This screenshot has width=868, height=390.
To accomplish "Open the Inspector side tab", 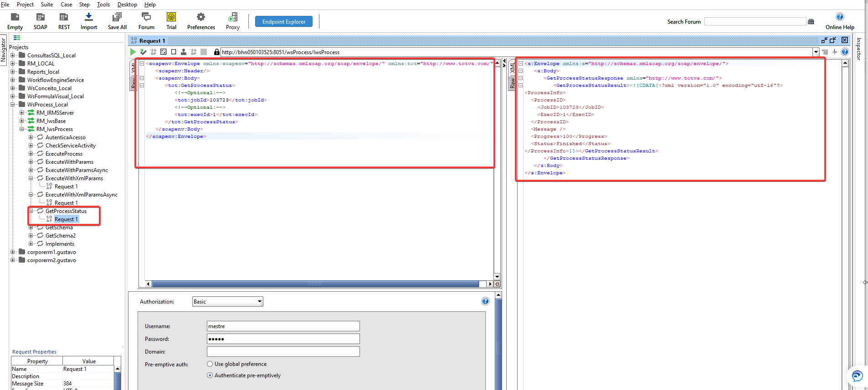I will click(858, 49).
